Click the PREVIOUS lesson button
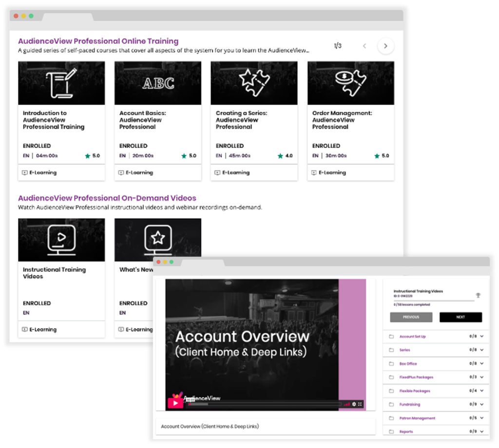 pyautogui.click(x=411, y=317)
